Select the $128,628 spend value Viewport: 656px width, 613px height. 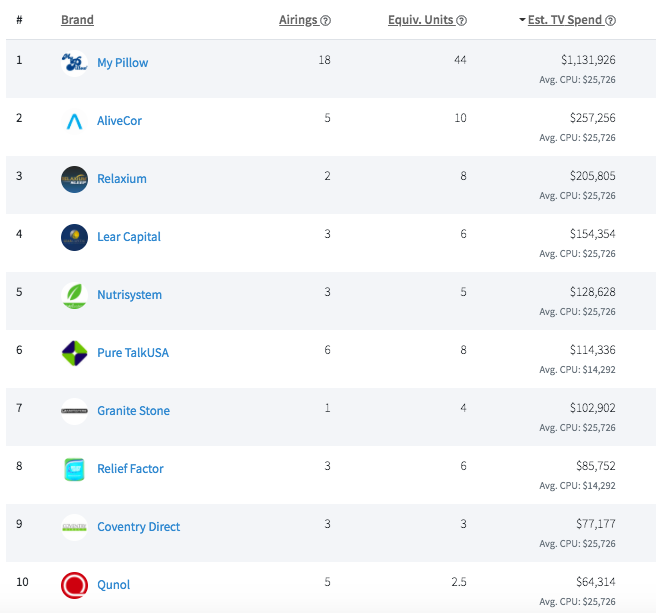tap(592, 292)
